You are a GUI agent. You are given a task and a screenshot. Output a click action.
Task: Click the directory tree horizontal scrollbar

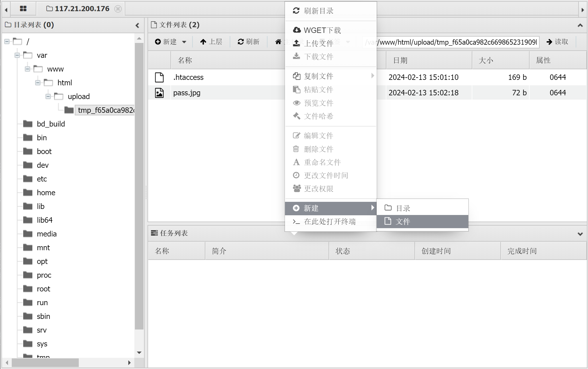tap(45, 363)
